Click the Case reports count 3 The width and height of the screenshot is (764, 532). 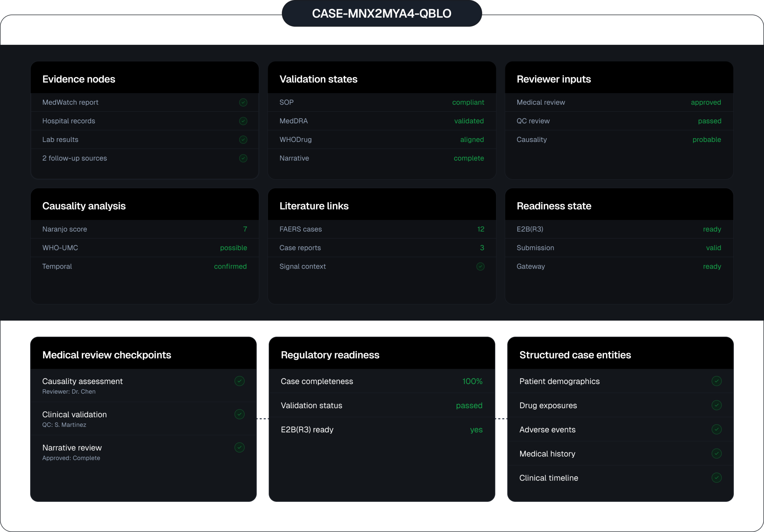[x=482, y=248]
